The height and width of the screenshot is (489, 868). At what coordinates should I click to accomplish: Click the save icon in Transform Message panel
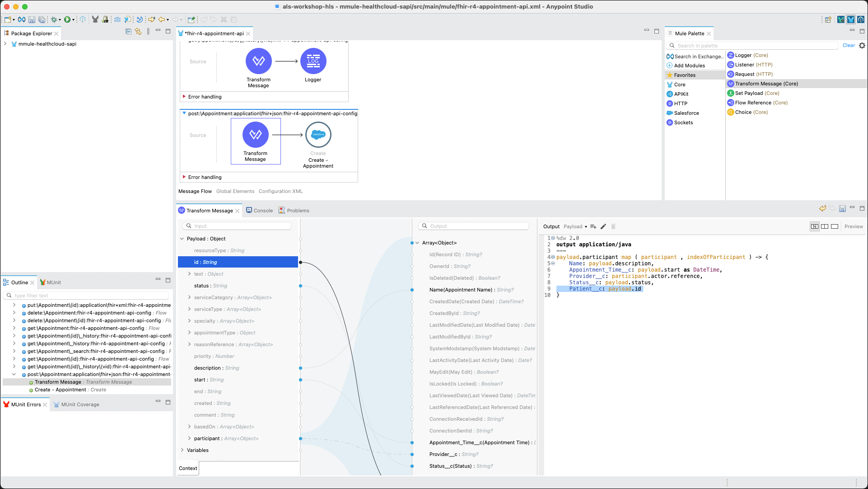842,208
